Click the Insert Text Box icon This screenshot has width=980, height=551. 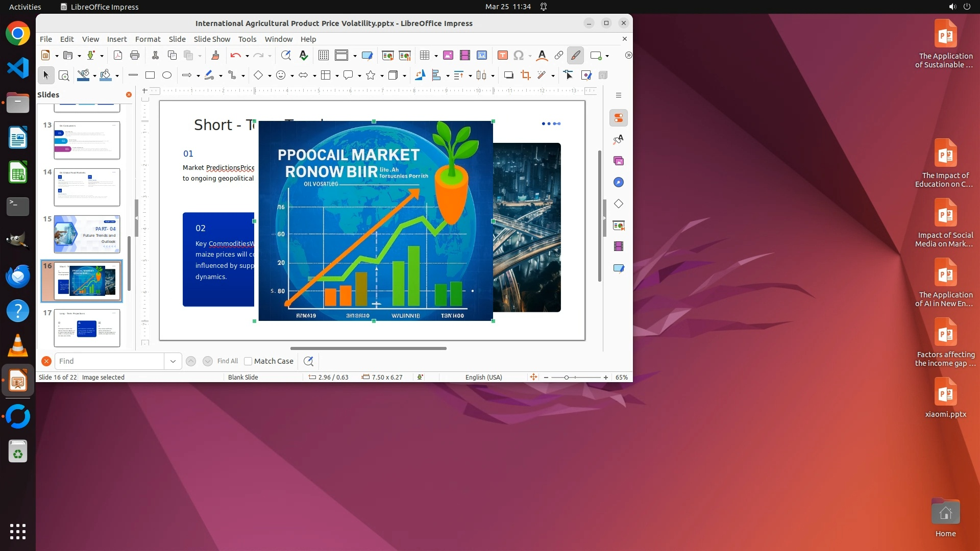[502, 55]
